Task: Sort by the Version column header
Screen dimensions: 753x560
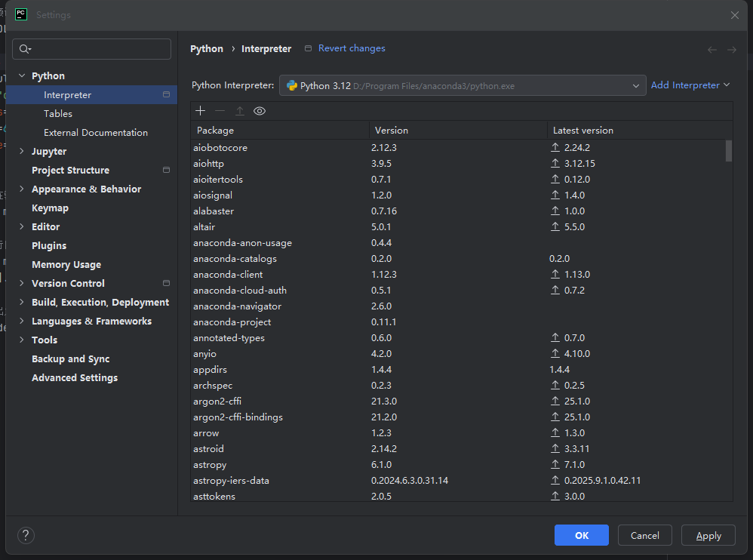Action: tap(458, 130)
